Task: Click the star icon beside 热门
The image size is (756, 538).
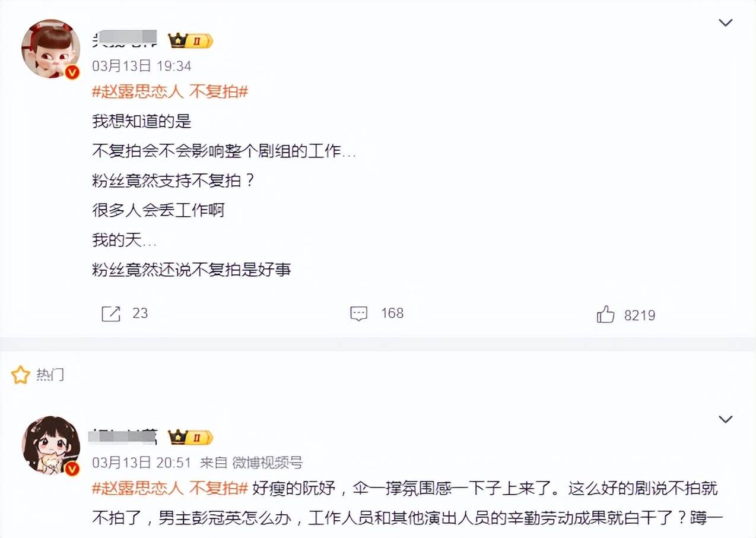Action: (21, 375)
